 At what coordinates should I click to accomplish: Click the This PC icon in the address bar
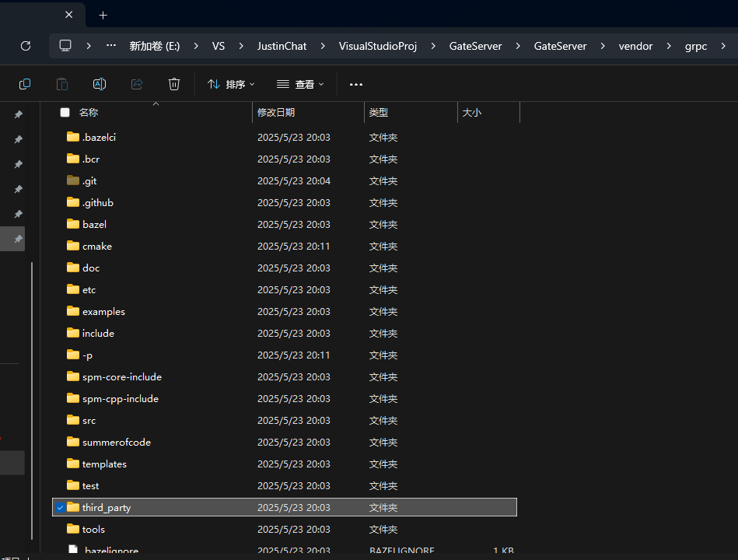pos(65,45)
